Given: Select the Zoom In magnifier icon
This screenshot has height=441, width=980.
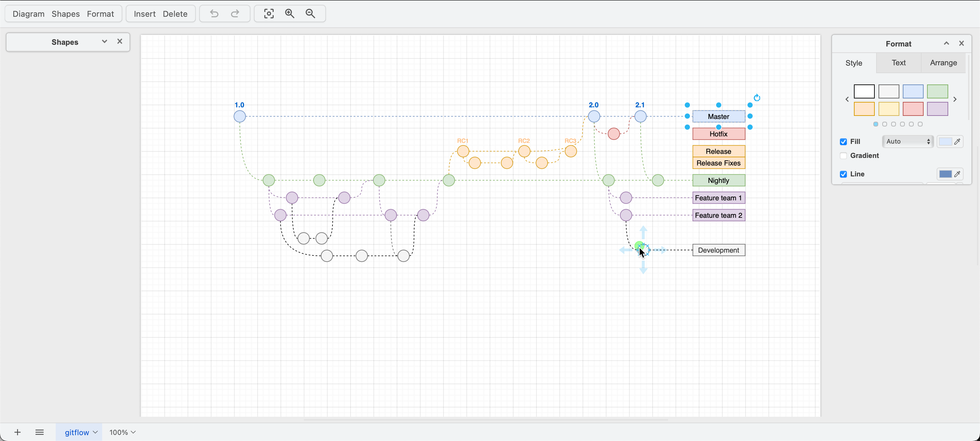Looking at the screenshot, I should [x=289, y=13].
